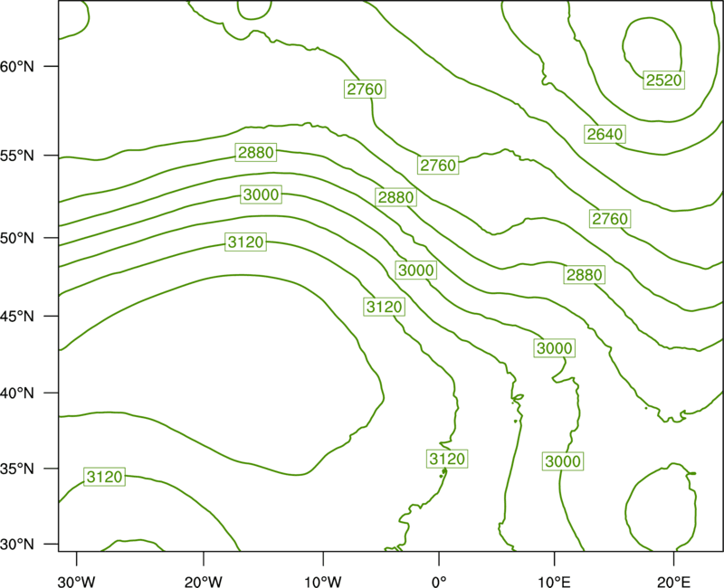
Task: Click the 30°N latitude axis label
Action: pos(17,545)
